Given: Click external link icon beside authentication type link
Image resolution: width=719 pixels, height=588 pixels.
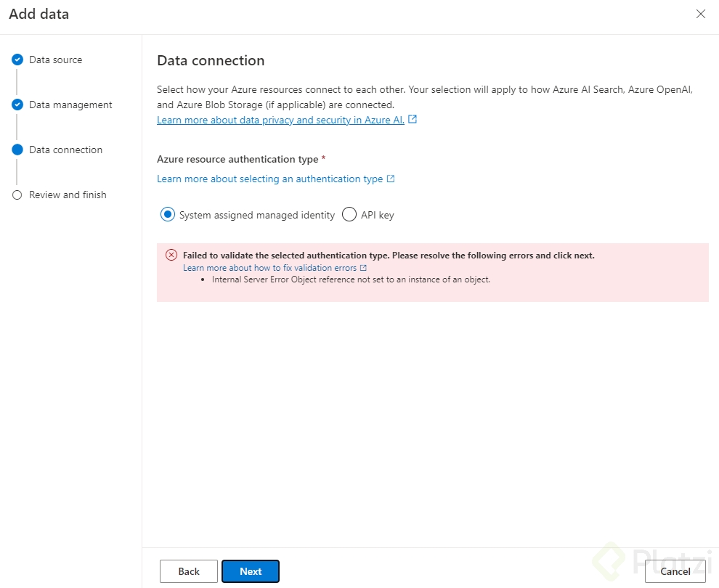Looking at the screenshot, I should [391, 179].
